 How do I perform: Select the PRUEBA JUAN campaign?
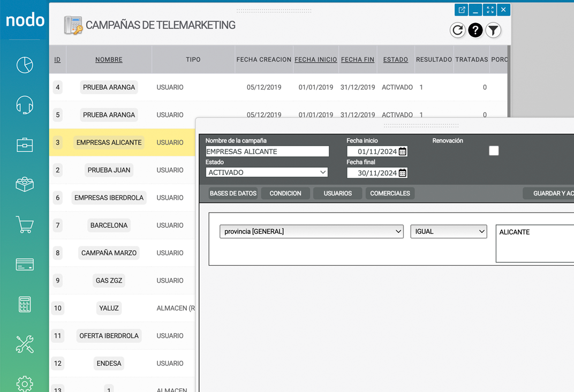pyautogui.click(x=109, y=170)
